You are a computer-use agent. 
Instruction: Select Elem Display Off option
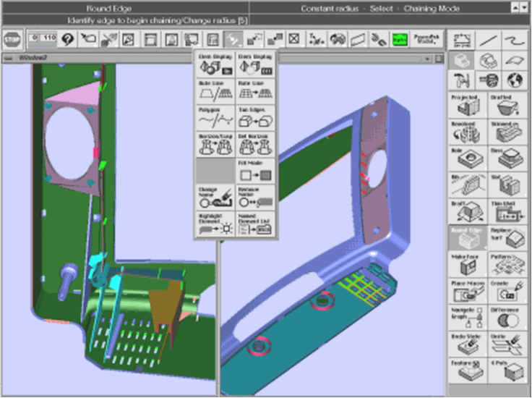tap(255, 64)
